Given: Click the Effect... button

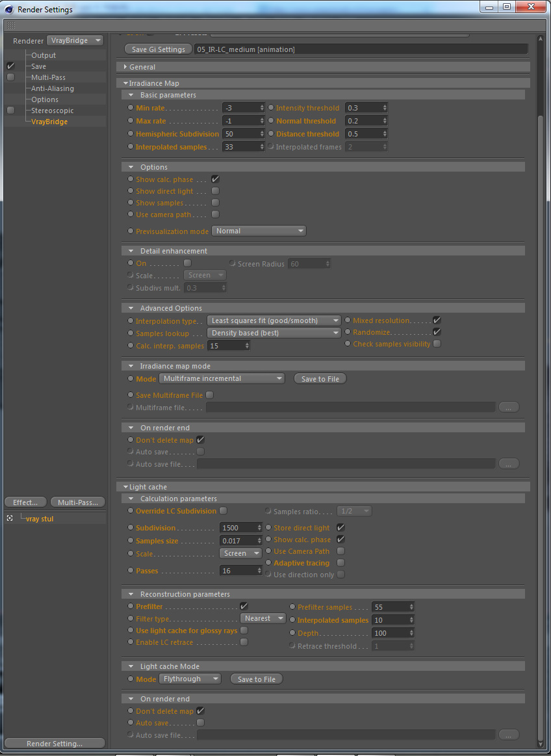Looking at the screenshot, I should pos(25,502).
